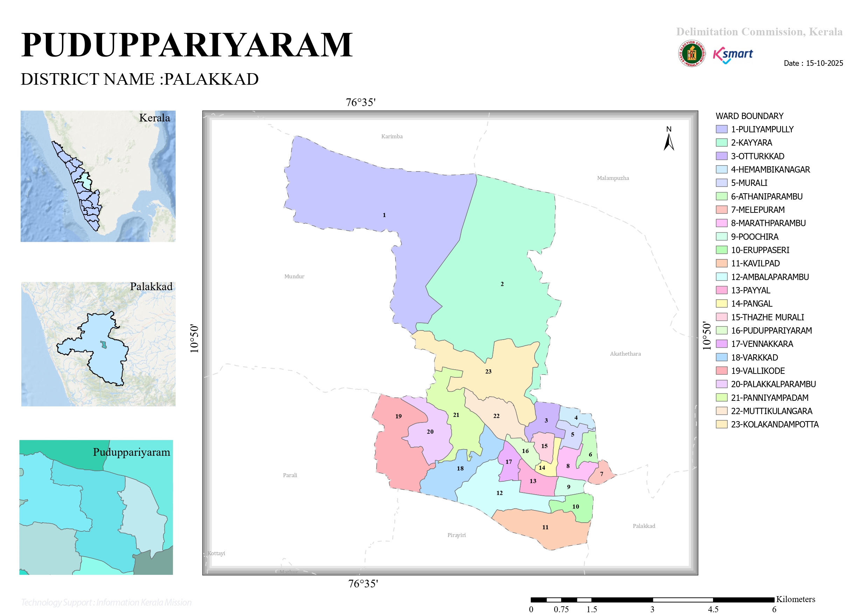
Task: Click ward 9 label on the map
Action: 569,487
